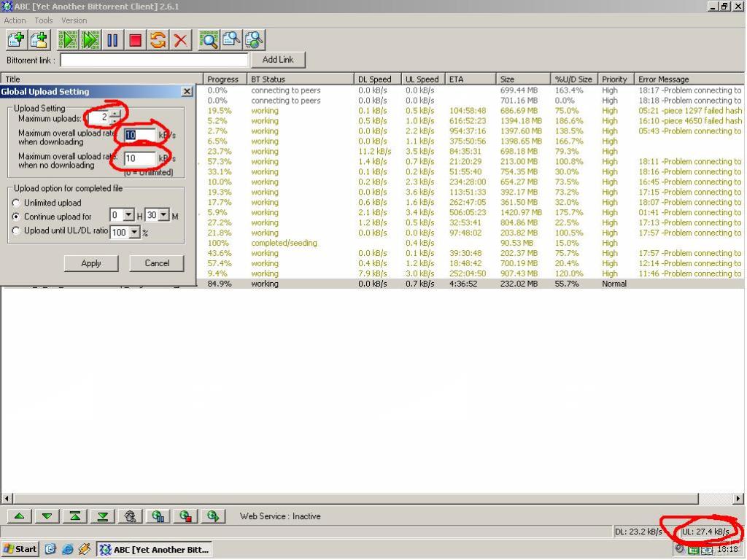
Task: Click the UL: 27.4 kB/s status entry
Action: [705, 532]
